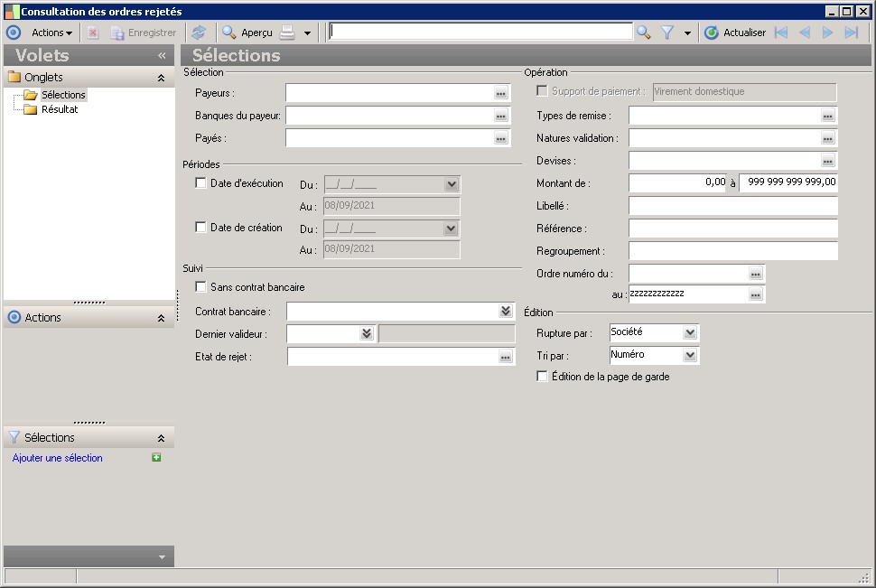876x588 pixels.
Task: Enable the Date d'exécution checkbox
Action: click(201, 183)
